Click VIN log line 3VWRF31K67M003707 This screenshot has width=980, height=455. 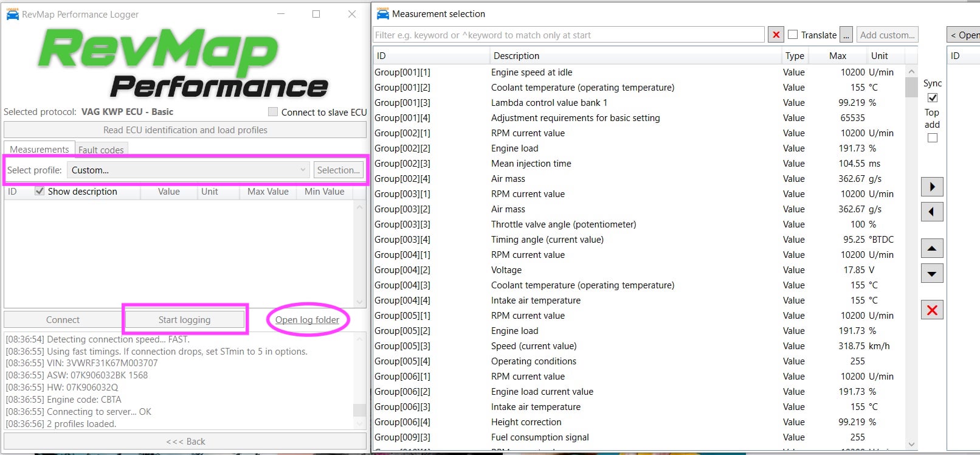pyautogui.click(x=82, y=363)
